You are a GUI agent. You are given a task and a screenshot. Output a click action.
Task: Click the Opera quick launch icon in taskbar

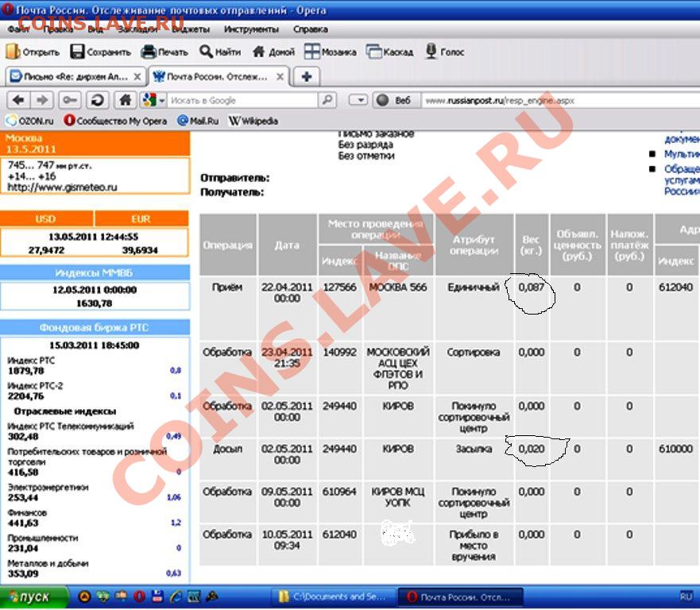139,596
